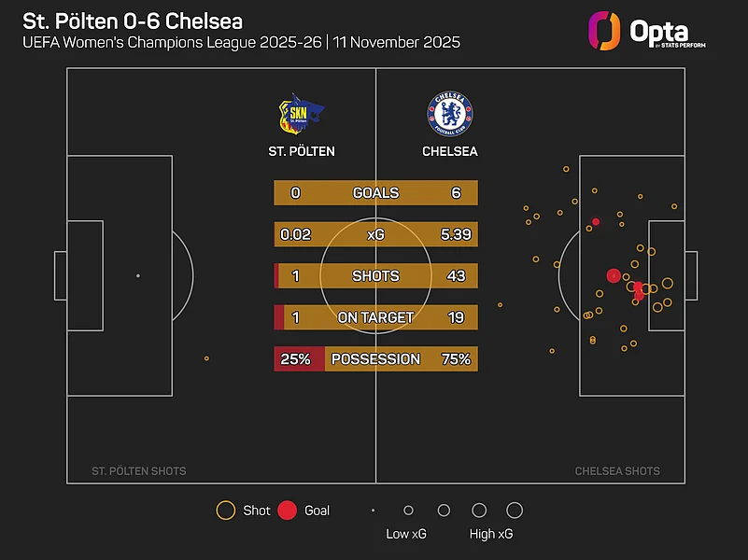
Task: Click the "CHELSEA SHOTS" pitch label
Action: pos(617,471)
